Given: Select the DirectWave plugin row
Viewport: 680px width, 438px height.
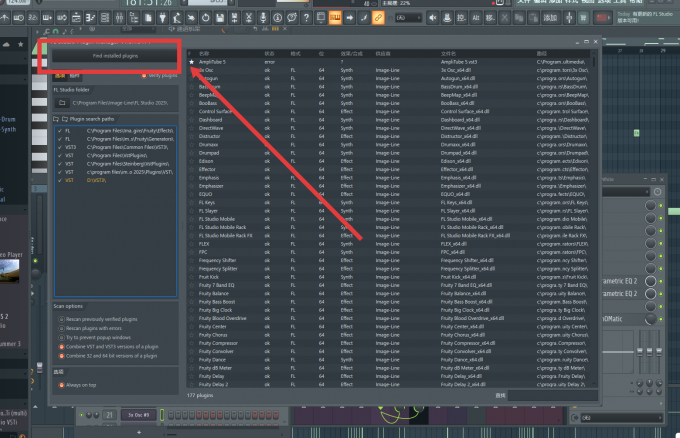Looking at the screenshot, I should [390, 128].
